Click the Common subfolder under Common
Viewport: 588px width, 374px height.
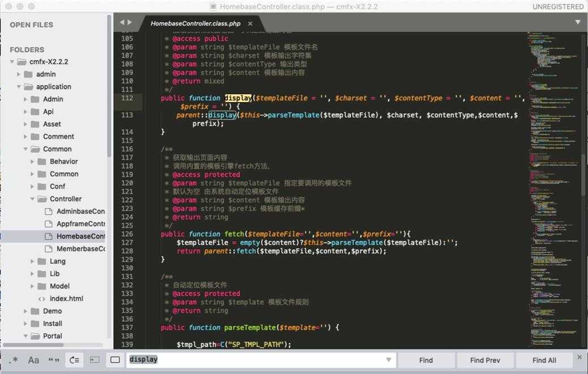coord(64,174)
